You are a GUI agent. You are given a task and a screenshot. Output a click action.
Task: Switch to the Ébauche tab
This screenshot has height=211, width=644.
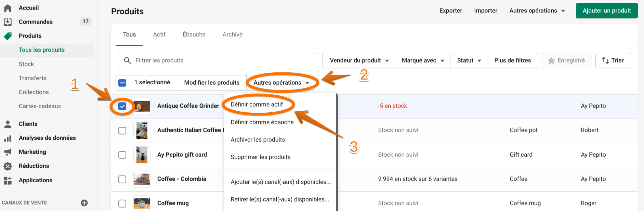[194, 34]
